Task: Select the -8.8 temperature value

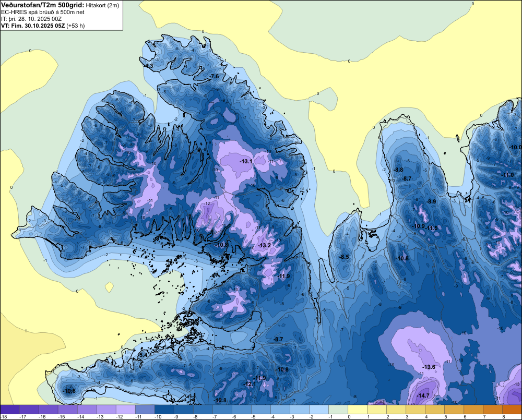Action: point(398,170)
